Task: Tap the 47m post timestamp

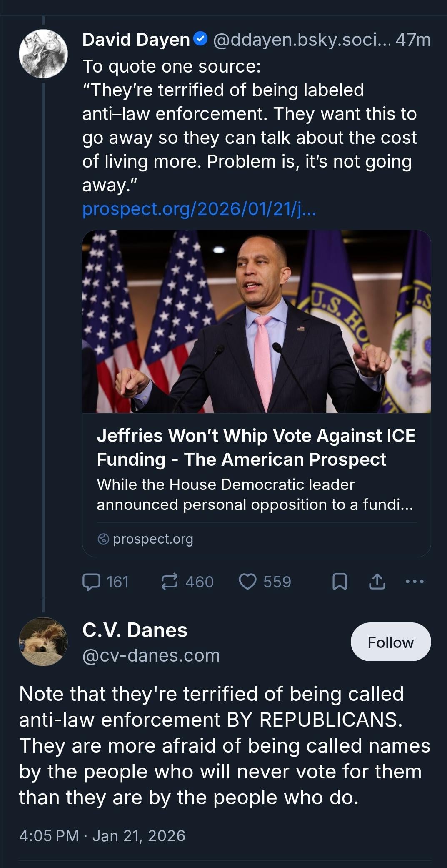Action: pyautogui.click(x=413, y=40)
